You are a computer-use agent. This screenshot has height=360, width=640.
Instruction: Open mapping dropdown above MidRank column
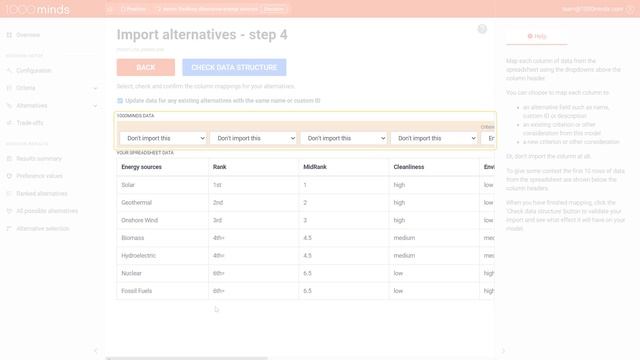click(344, 138)
